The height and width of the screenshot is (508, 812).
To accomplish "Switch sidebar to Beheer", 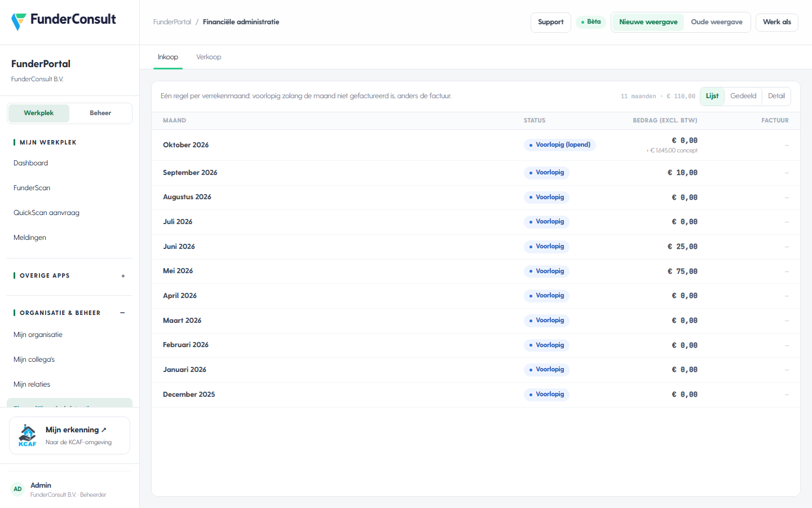I will click(100, 113).
